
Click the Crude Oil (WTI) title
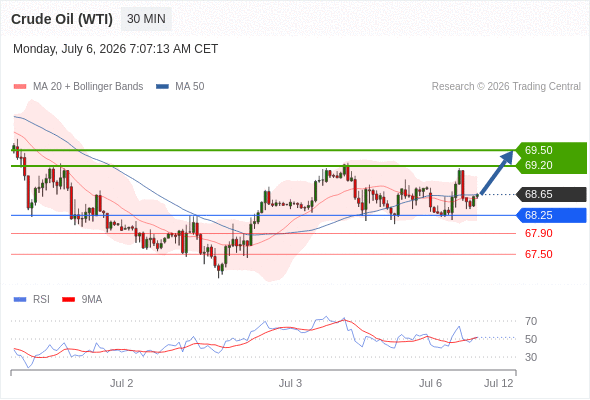[x=62, y=19]
